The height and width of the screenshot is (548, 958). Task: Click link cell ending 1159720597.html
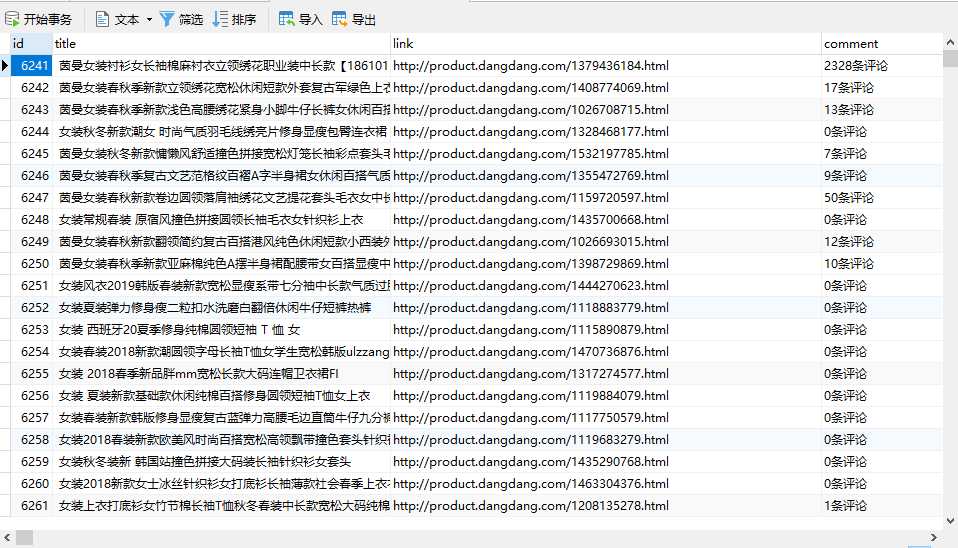pos(605,197)
